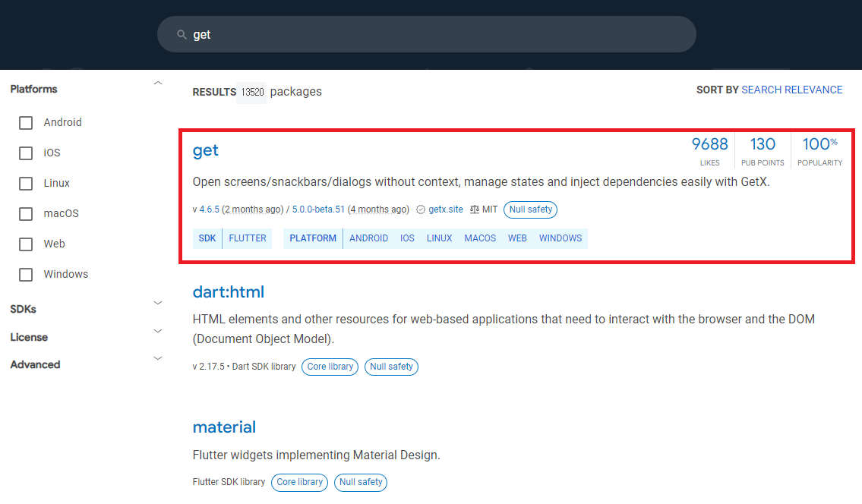The width and height of the screenshot is (862, 504).
Task: Click the WINDOWS platform tag
Action: click(560, 238)
